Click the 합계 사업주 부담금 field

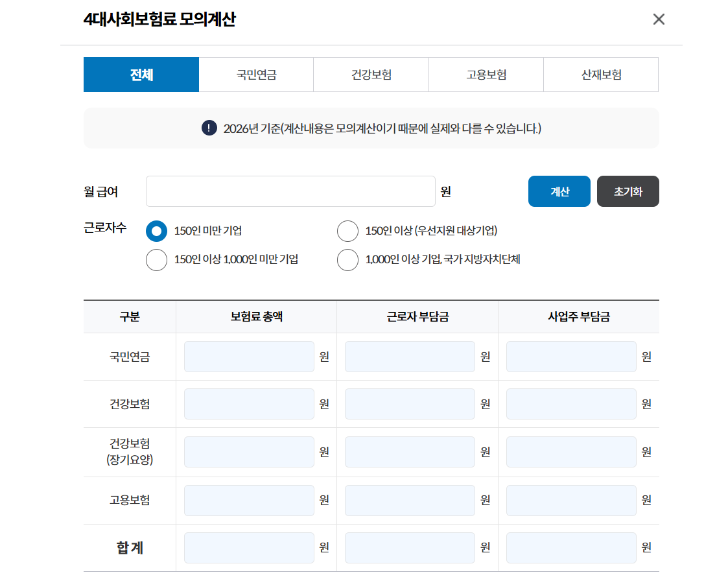point(570,547)
